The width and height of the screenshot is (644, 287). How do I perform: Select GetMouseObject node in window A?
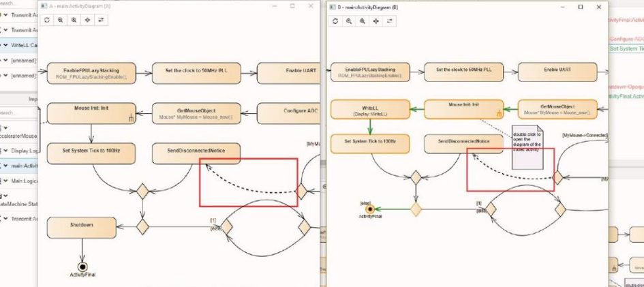(x=196, y=113)
